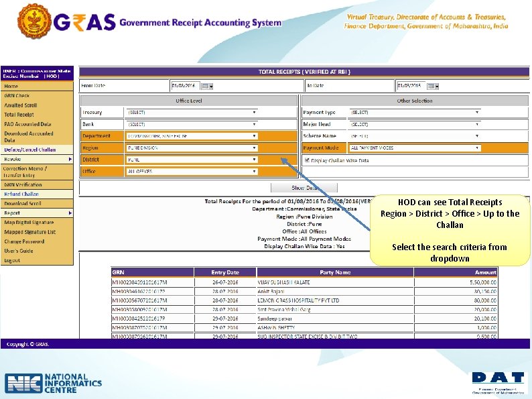
Task: Open Total Receipt menu item
Action: pyautogui.click(x=37, y=115)
